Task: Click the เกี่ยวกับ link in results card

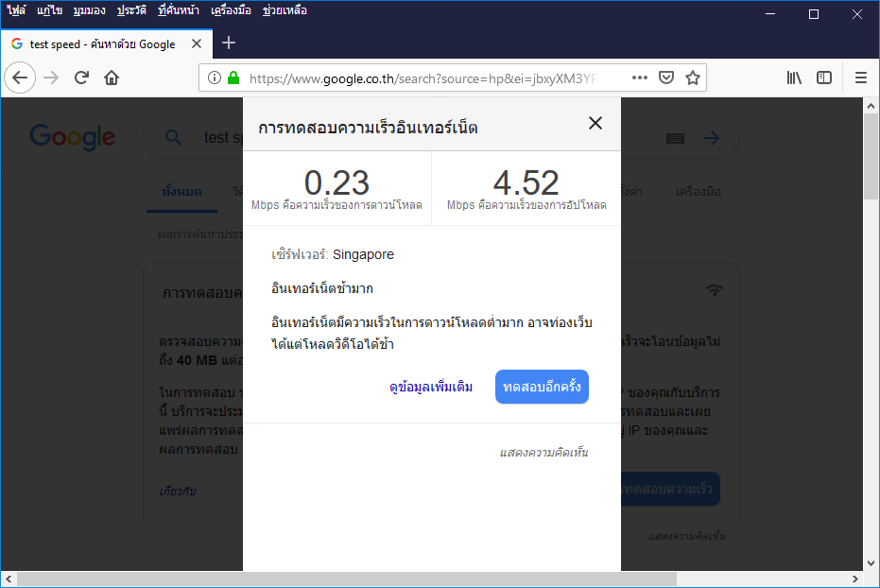Action: coord(178,492)
